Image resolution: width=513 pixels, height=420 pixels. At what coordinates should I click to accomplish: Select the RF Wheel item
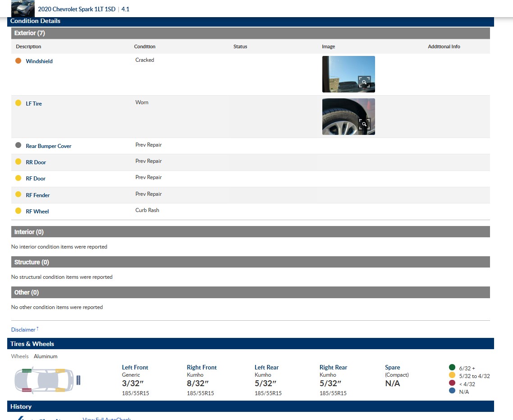click(x=37, y=212)
